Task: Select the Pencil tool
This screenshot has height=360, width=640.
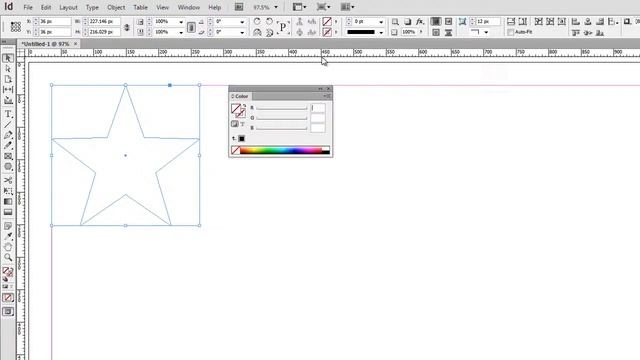Action: click(8, 145)
